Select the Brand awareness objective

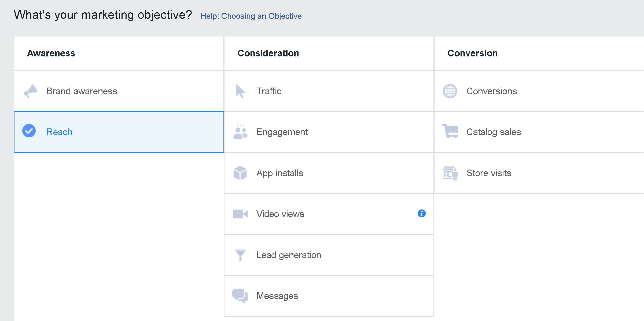[82, 91]
